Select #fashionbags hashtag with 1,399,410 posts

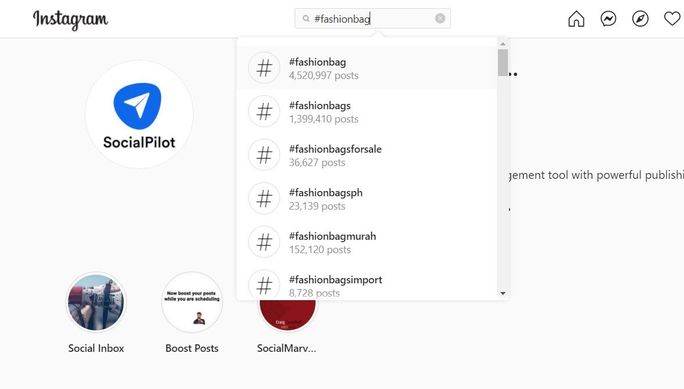click(367, 112)
